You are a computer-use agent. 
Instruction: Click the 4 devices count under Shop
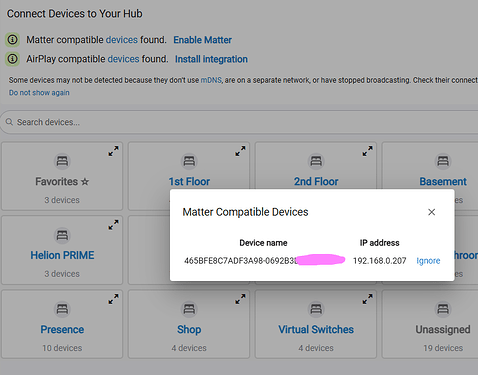pyautogui.click(x=189, y=348)
